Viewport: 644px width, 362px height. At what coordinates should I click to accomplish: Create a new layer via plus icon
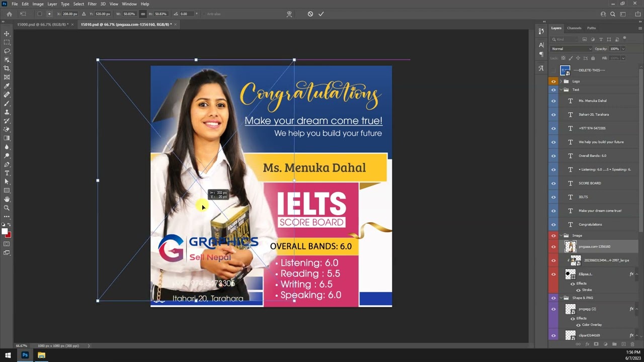tap(623, 344)
